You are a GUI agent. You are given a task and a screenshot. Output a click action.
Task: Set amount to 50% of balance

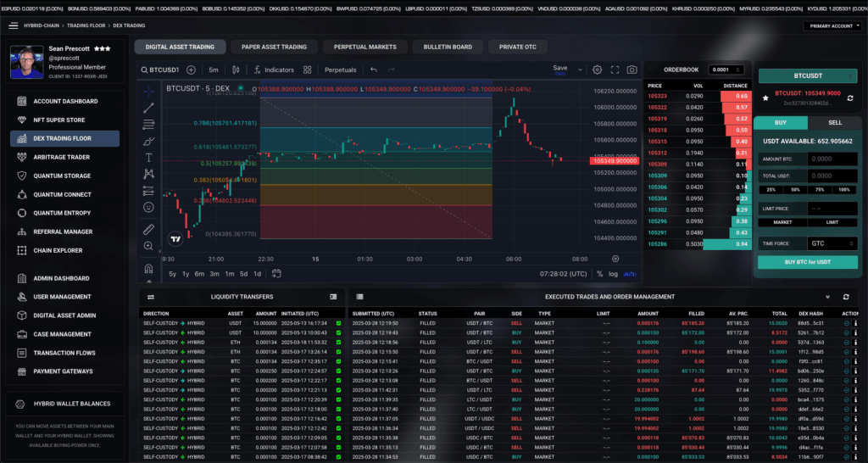point(794,190)
